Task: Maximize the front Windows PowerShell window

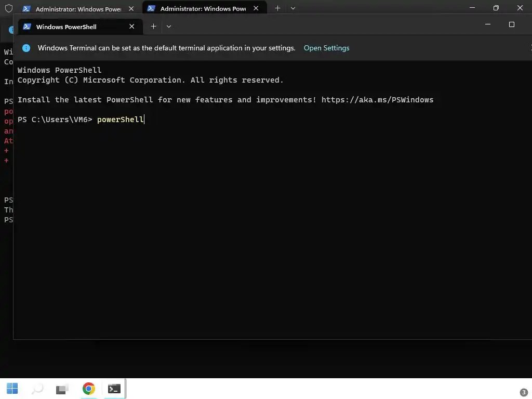Action: [x=512, y=24]
